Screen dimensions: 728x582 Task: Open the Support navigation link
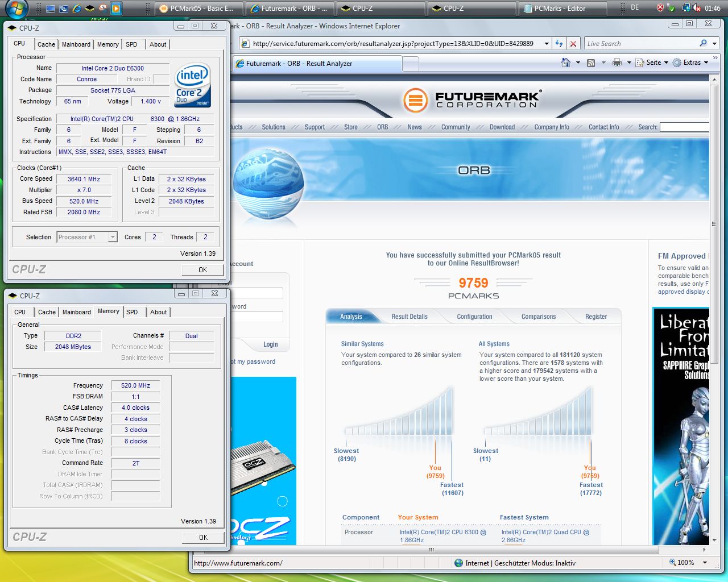[x=315, y=127]
